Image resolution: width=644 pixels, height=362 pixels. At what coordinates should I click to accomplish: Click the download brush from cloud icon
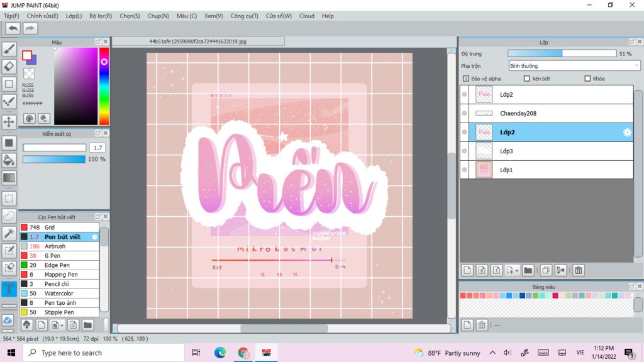coord(26,325)
